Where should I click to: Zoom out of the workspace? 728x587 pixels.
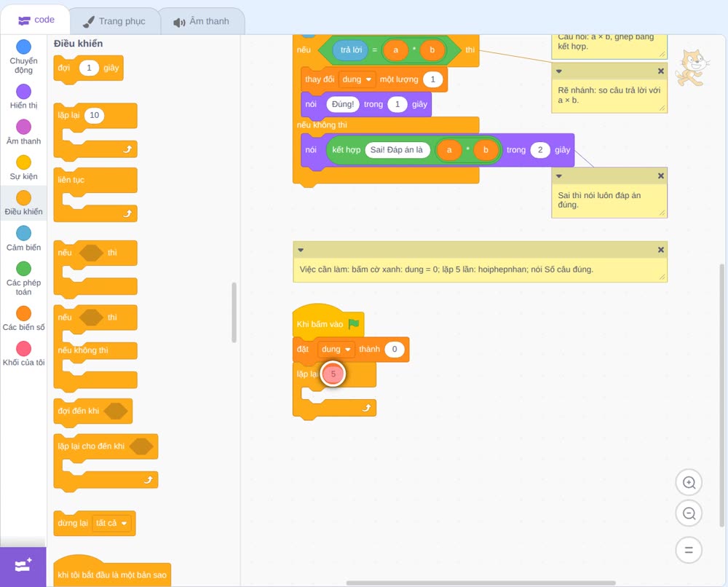coord(689,513)
